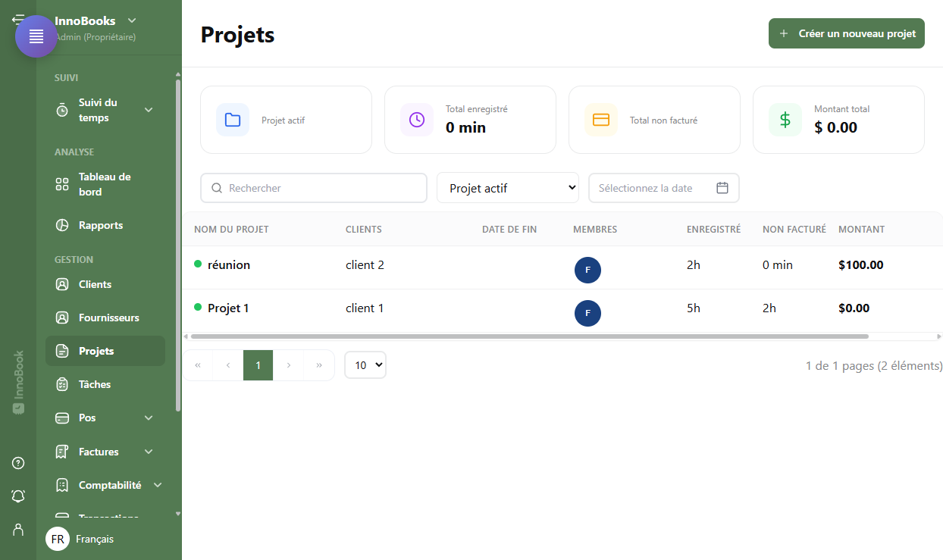Select page 1 in pagination

(258, 365)
